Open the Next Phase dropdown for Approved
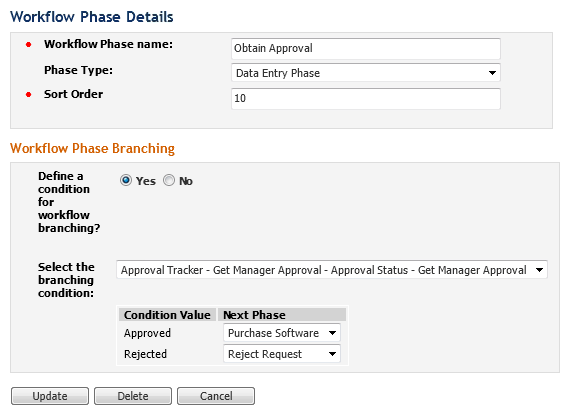 pyautogui.click(x=282, y=333)
